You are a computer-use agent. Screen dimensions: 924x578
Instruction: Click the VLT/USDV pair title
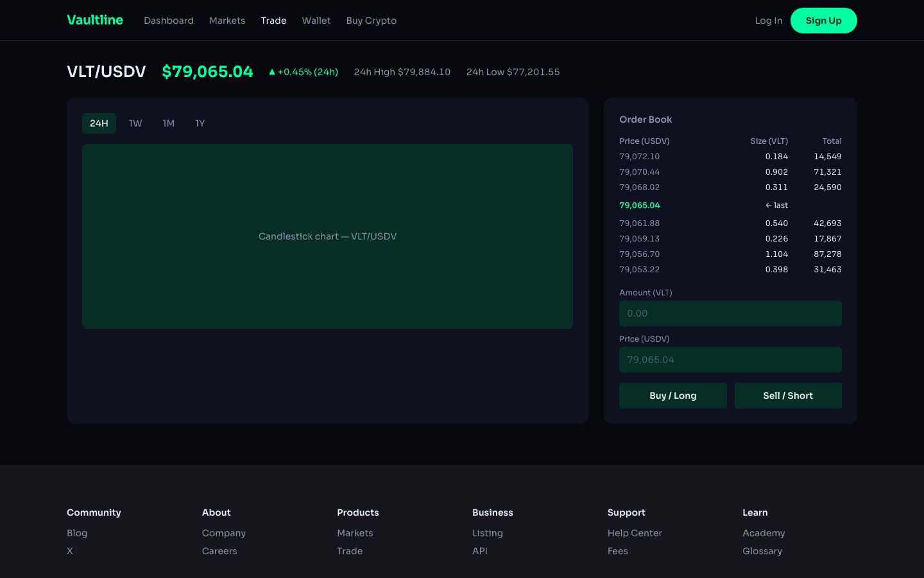107,71
